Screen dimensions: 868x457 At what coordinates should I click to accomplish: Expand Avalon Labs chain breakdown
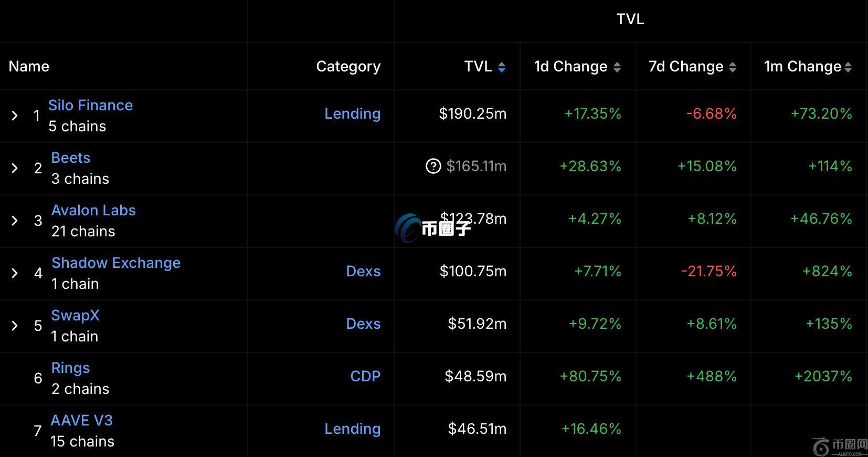(x=15, y=221)
